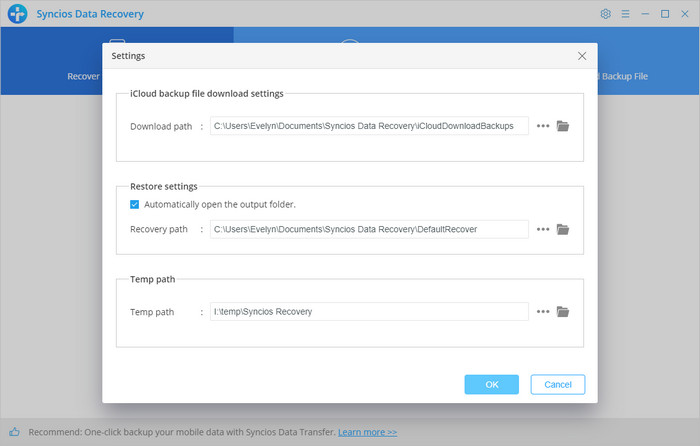Close the Settings dialog with X
The width and height of the screenshot is (700, 446).
coord(582,56)
